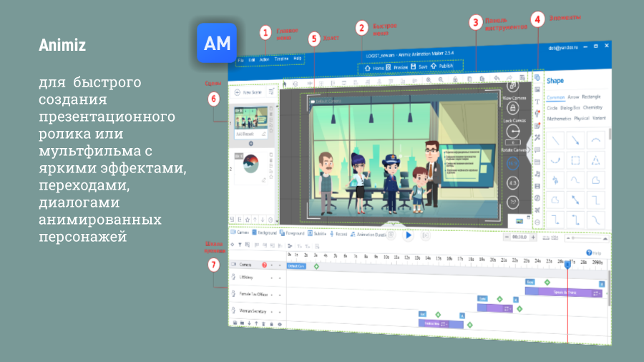Screen dimensions: 644x362
Task: Select the second scene thumbnail
Action: point(250,164)
